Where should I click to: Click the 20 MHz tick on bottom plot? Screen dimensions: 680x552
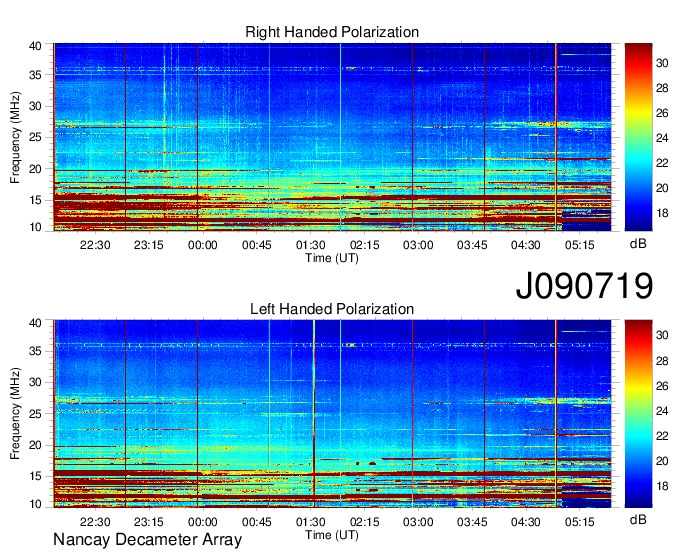(x=35, y=445)
